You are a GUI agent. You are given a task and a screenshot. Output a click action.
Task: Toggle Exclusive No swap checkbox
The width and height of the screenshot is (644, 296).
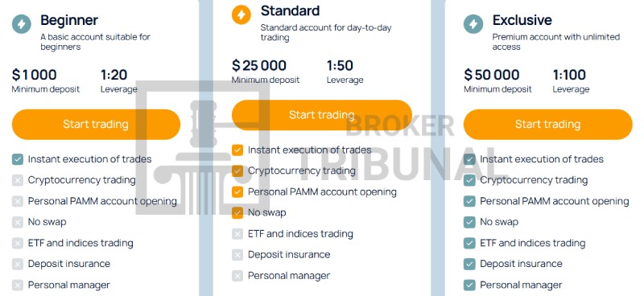(x=469, y=222)
